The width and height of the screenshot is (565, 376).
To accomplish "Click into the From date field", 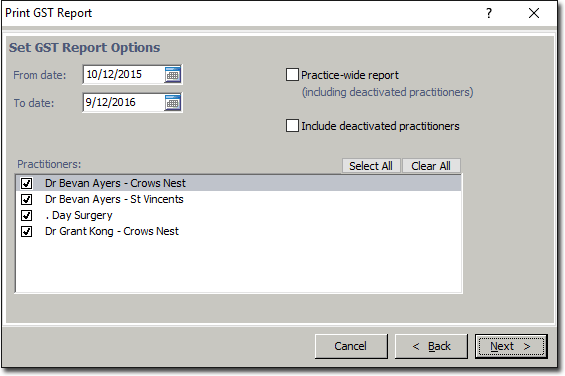I will (x=124, y=75).
